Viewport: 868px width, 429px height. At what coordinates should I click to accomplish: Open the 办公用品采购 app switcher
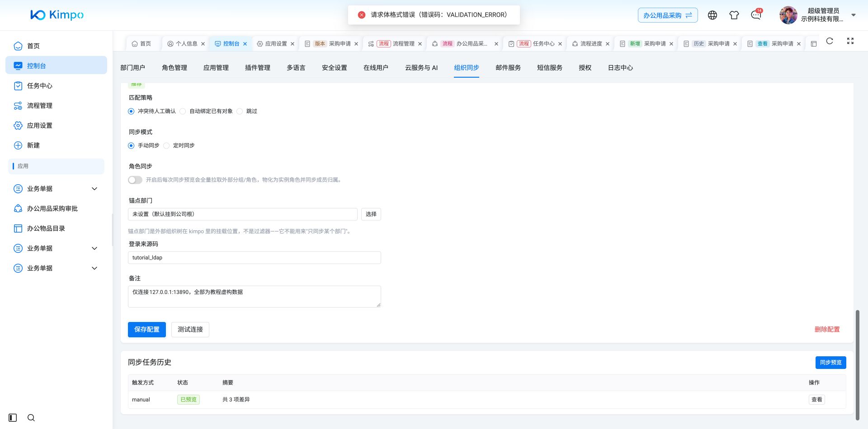(668, 15)
